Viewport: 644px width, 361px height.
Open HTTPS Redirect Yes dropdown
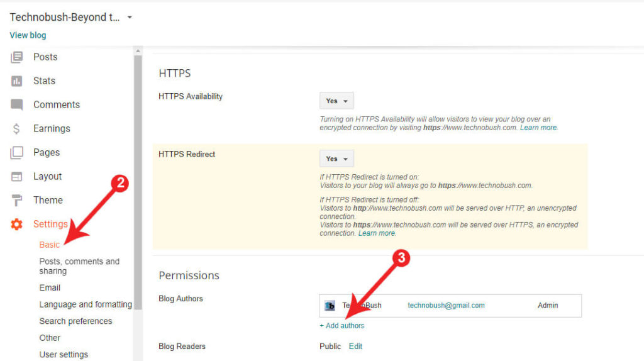tap(336, 158)
